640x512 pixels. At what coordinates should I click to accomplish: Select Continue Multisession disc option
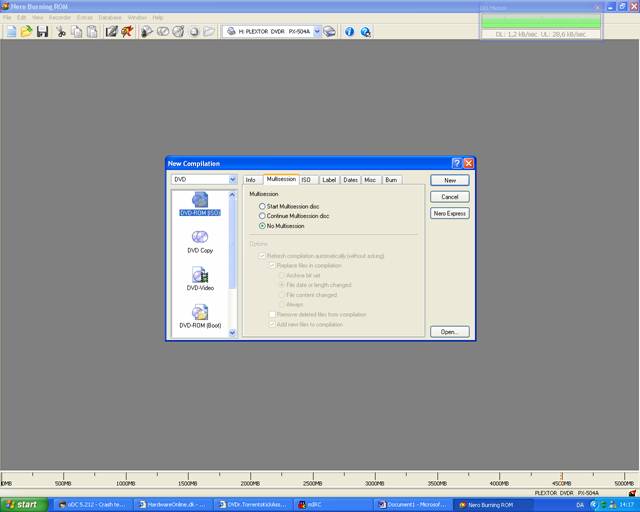pyautogui.click(x=263, y=216)
